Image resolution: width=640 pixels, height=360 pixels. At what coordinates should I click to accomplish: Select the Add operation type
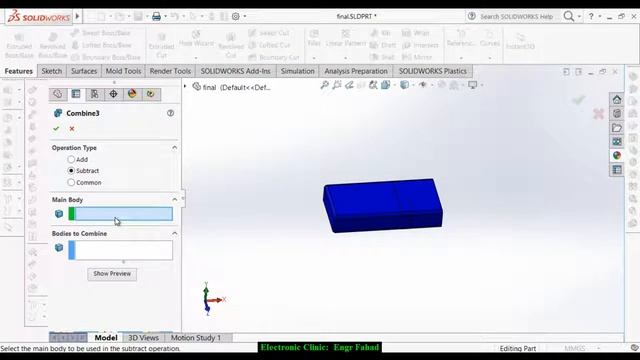pyautogui.click(x=71, y=159)
